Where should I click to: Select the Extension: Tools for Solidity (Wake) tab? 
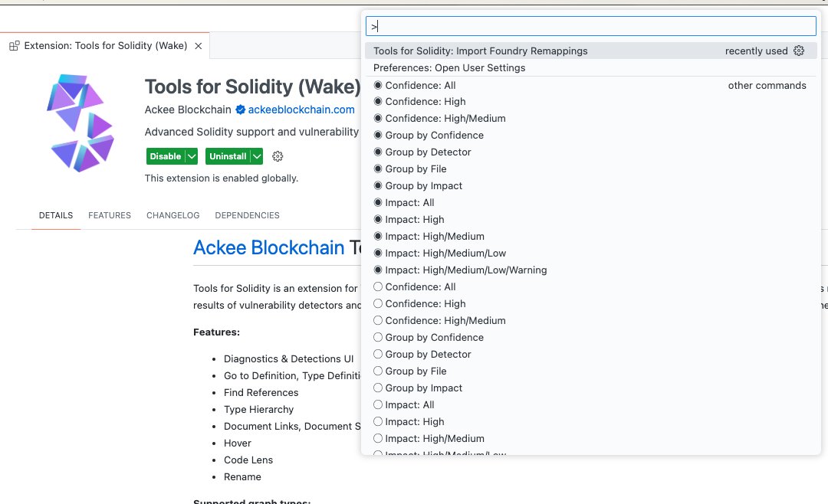point(105,46)
